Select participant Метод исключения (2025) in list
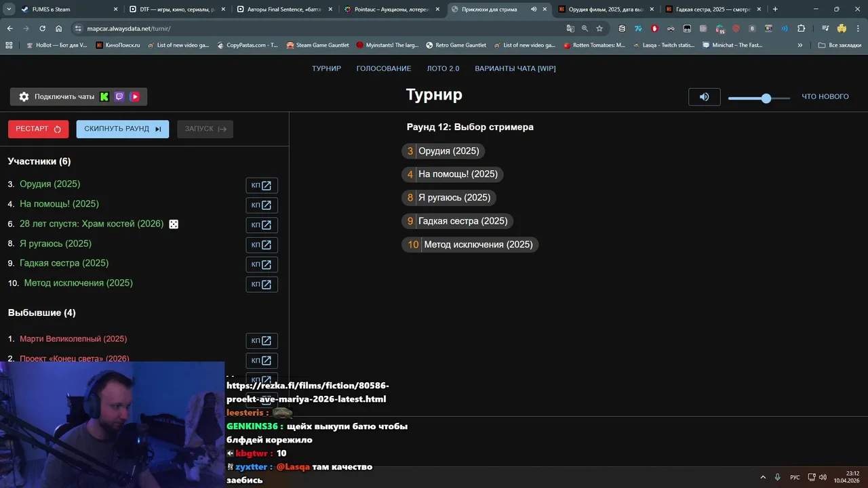Viewport: 868px width, 488px height. (x=79, y=283)
